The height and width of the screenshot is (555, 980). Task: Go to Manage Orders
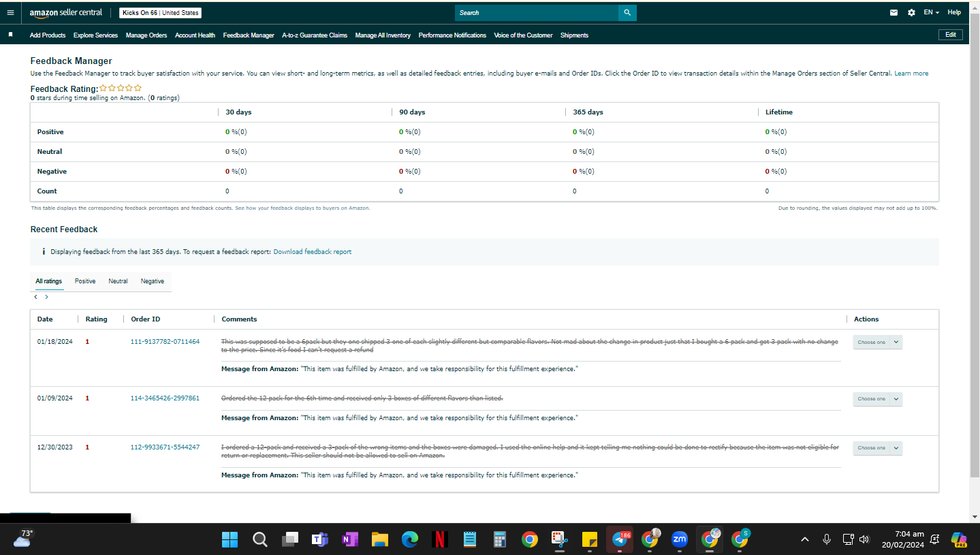pos(146,35)
